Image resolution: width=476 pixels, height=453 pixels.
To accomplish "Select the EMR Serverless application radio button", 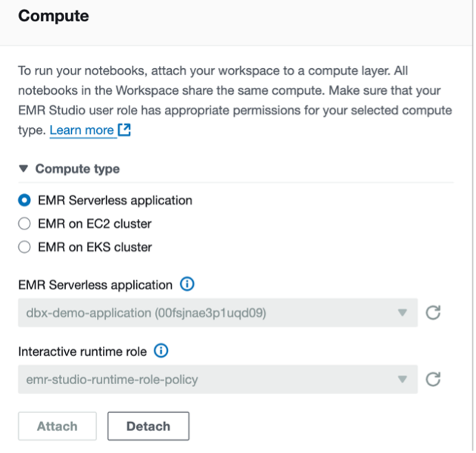I will (24, 200).
